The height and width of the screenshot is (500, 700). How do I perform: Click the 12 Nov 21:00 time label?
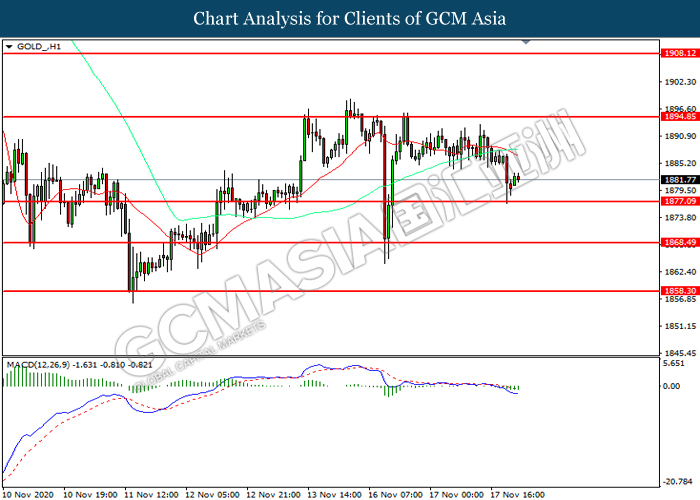(274, 495)
